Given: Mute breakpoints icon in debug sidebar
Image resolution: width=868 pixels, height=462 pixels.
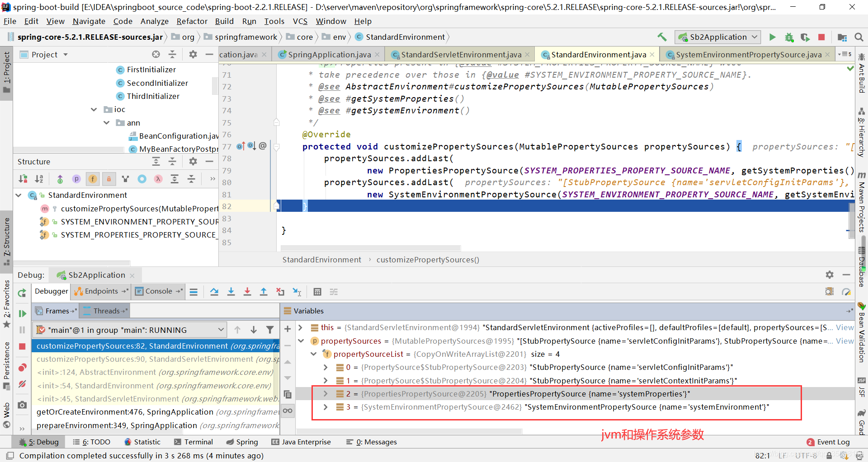Looking at the screenshot, I should coord(22,384).
